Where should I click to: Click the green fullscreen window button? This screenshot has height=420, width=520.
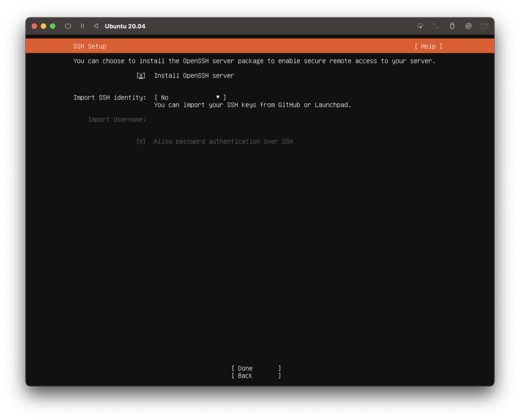[53, 26]
